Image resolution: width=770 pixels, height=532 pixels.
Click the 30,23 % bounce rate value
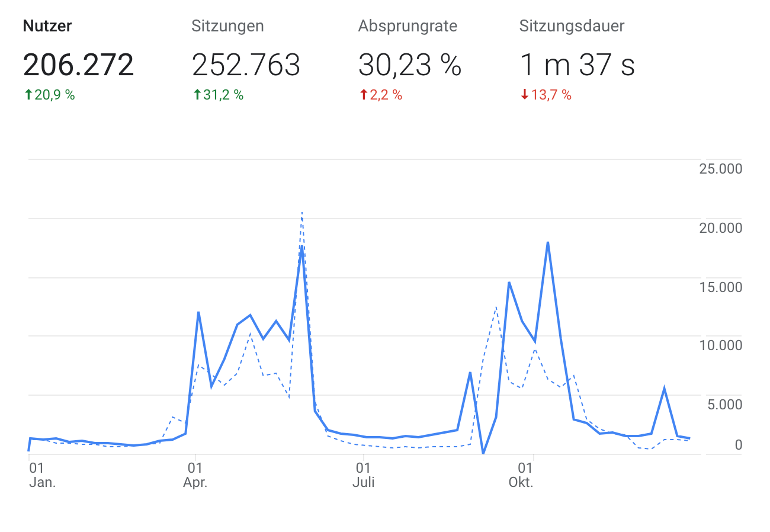coord(409,65)
